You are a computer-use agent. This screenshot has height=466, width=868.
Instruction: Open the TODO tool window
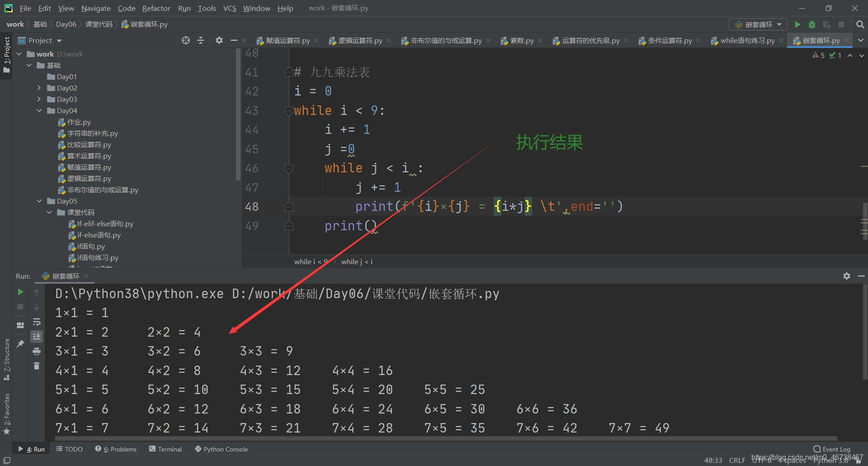pos(69,449)
